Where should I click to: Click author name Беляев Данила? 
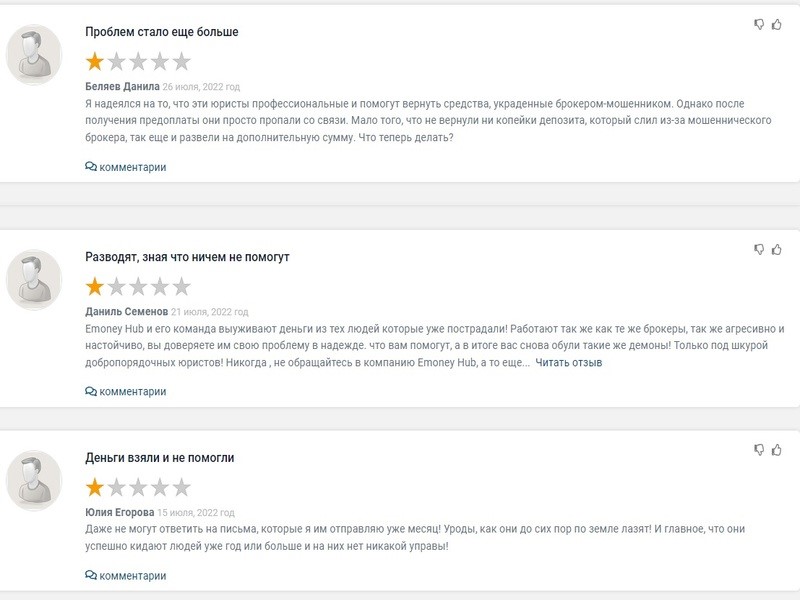click(x=122, y=87)
